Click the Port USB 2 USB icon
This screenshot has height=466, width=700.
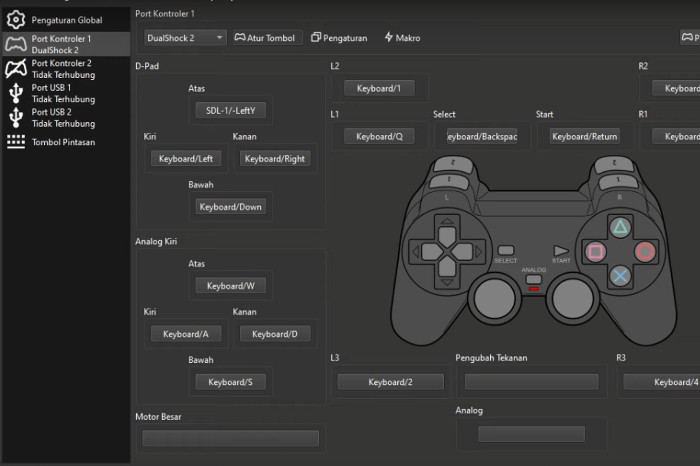pyautogui.click(x=16, y=117)
